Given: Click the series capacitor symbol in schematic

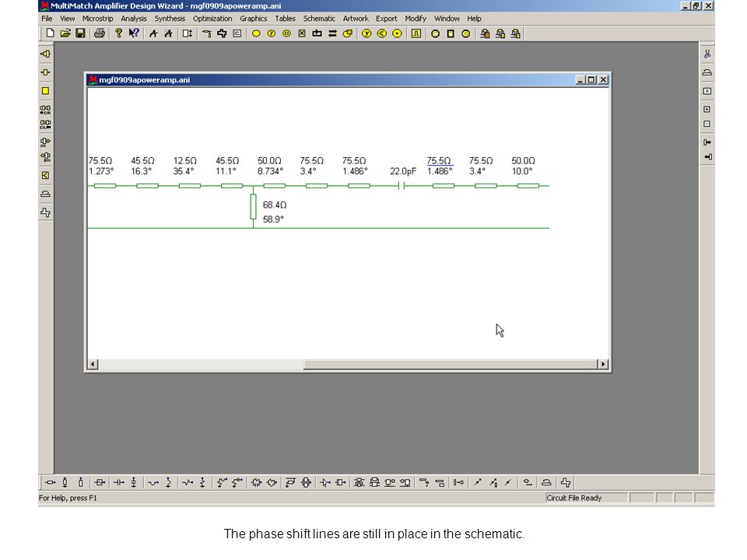Looking at the screenshot, I should pyautogui.click(x=402, y=186).
